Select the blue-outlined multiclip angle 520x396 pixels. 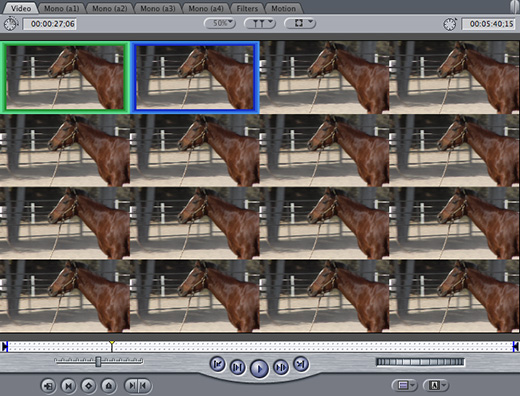[x=195, y=77]
